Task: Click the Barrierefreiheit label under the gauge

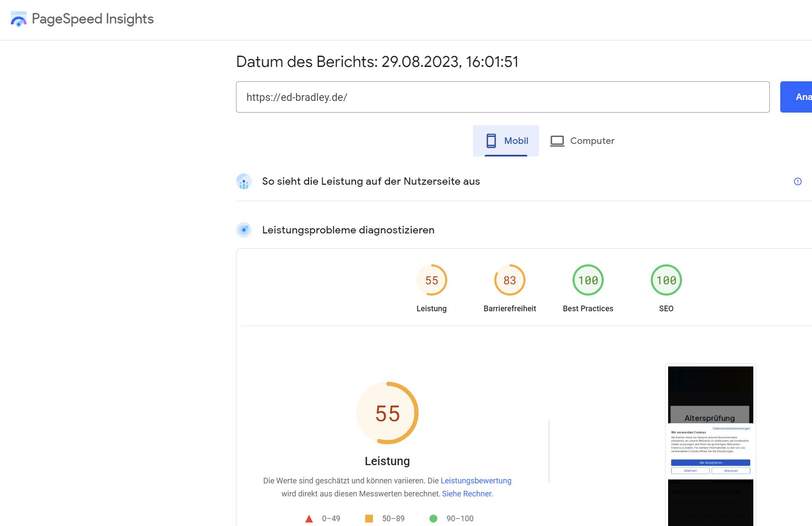Action: [510, 309]
